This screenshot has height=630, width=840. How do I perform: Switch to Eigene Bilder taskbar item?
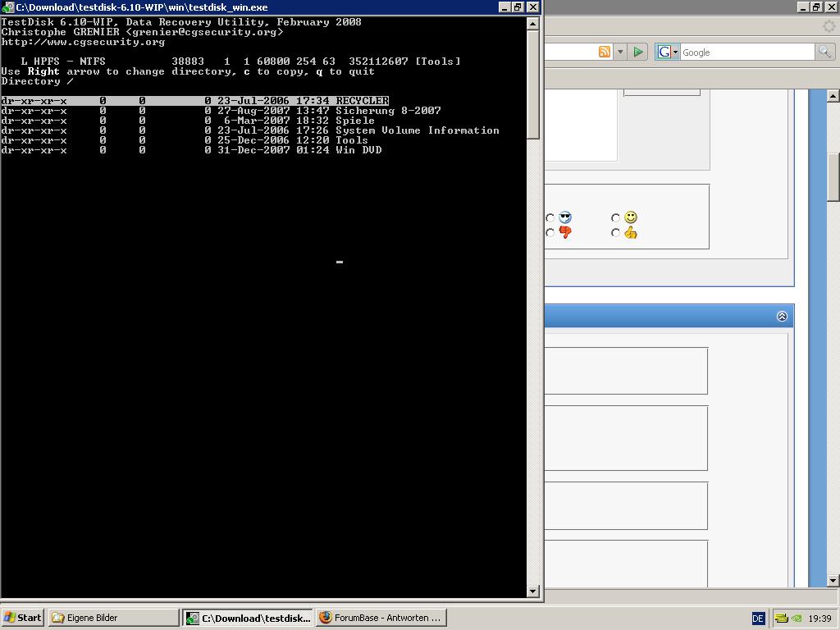[113, 618]
